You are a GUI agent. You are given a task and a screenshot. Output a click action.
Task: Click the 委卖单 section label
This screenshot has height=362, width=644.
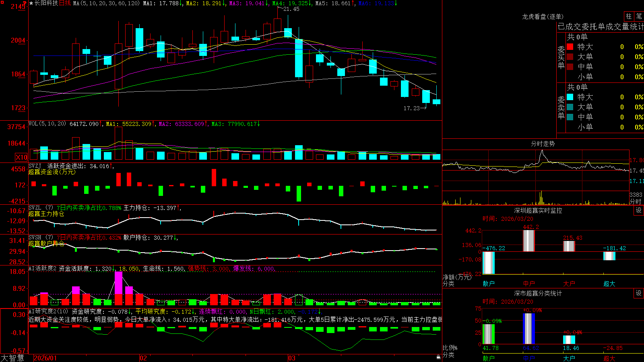click(561, 107)
